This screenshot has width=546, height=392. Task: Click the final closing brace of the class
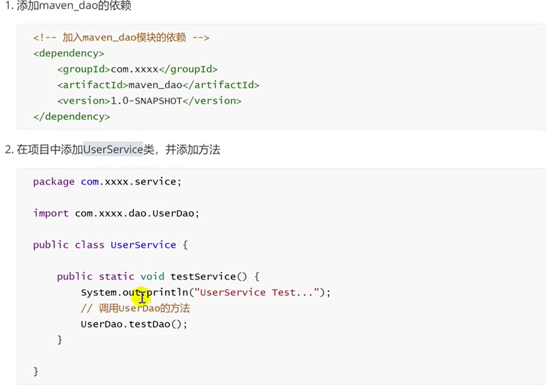coord(36,372)
